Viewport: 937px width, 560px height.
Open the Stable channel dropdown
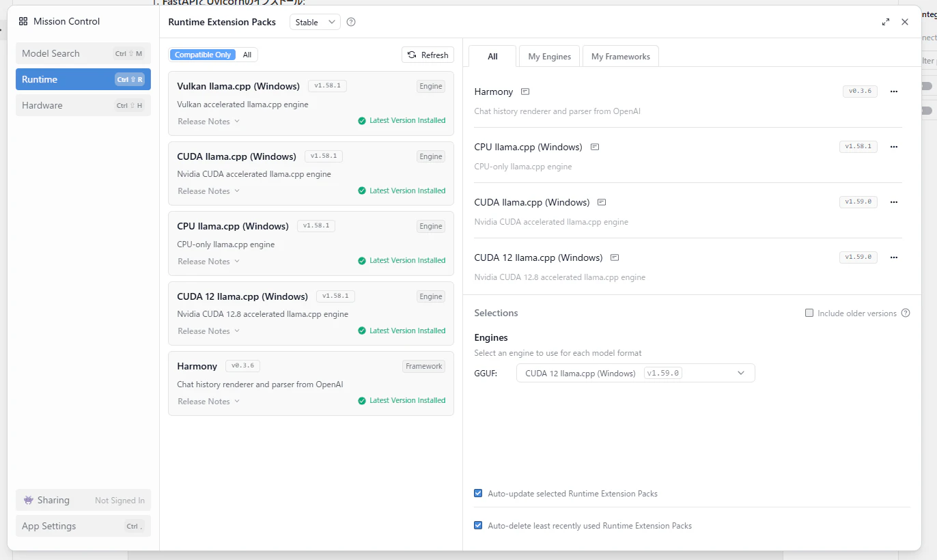click(315, 22)
